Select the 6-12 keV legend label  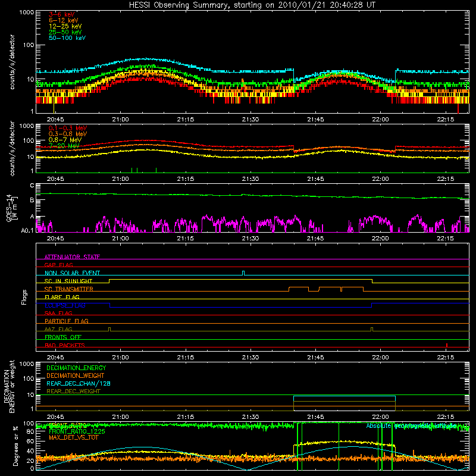[x=63, y=20]
